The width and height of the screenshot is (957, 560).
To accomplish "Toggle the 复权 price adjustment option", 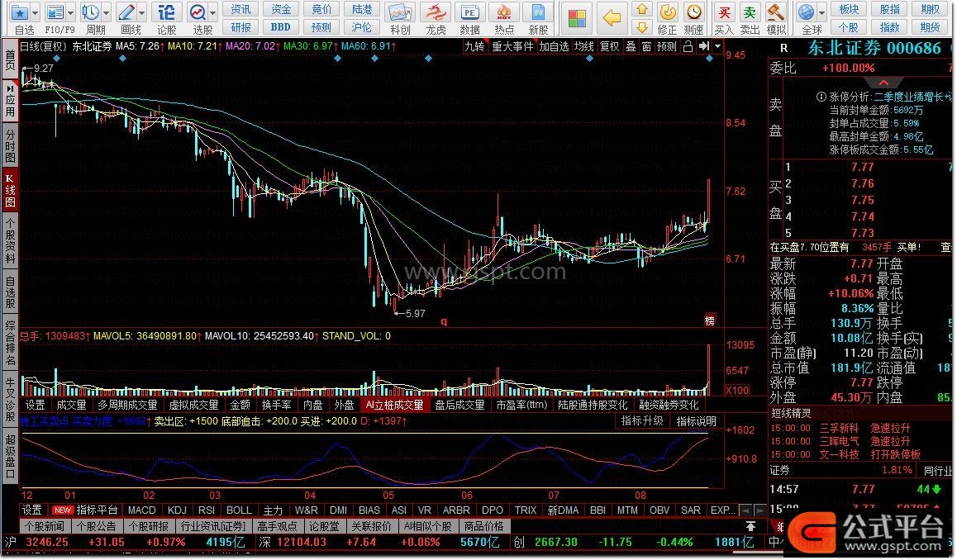I will click(609, 46).
